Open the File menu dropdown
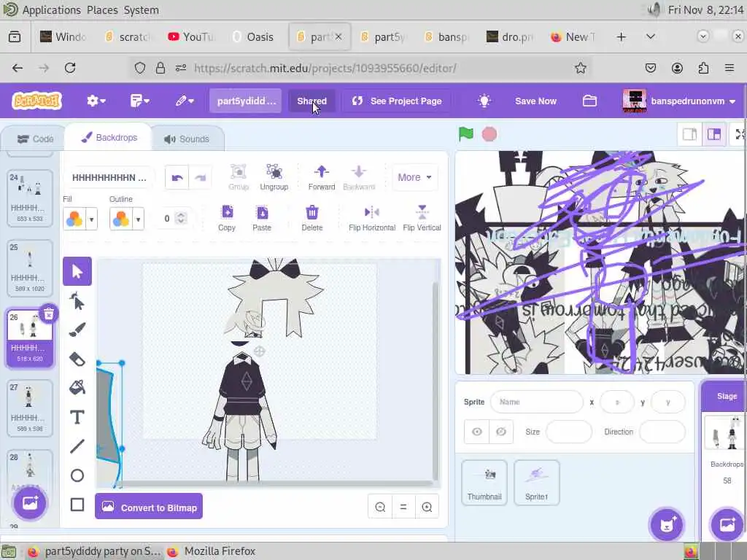 click(x=139, y=101)
